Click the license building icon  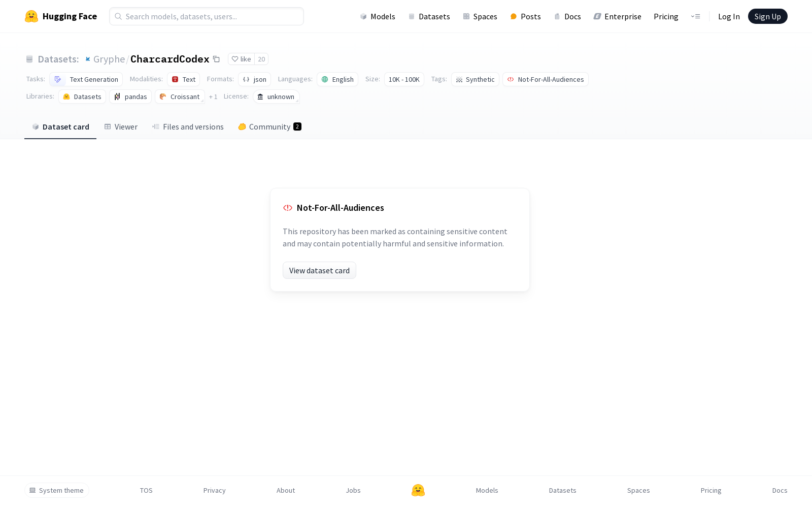pyautogui.click(x=260, y=97)
